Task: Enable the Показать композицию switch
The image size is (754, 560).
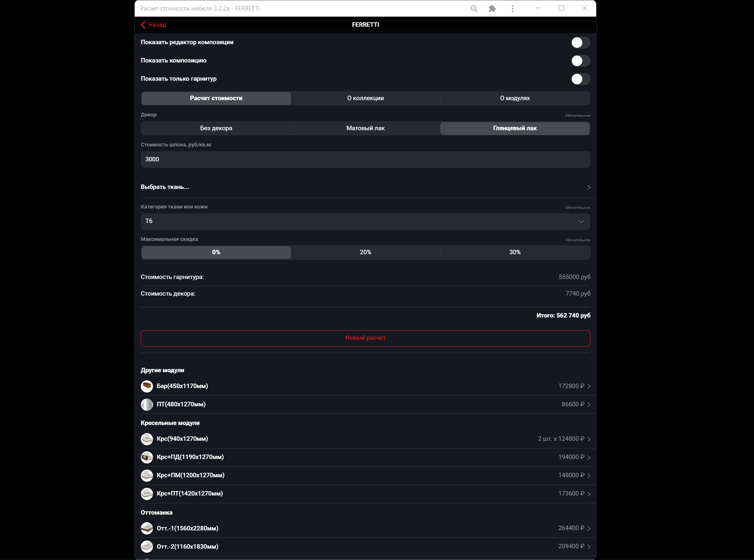Action: tap(580, 61)
